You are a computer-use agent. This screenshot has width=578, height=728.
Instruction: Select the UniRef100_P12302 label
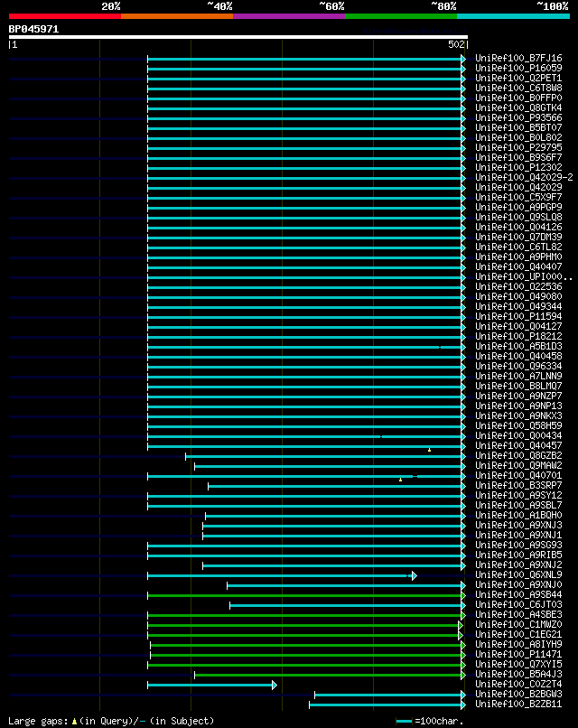[518, 168]
